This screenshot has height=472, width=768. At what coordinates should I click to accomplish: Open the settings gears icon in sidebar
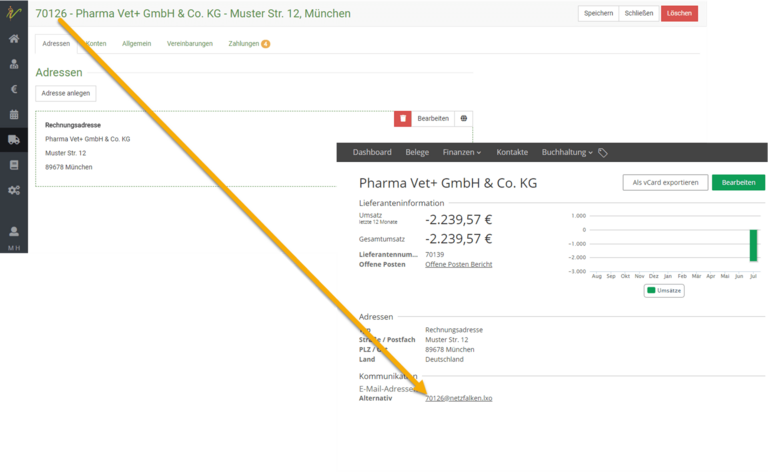coord(14,190)
